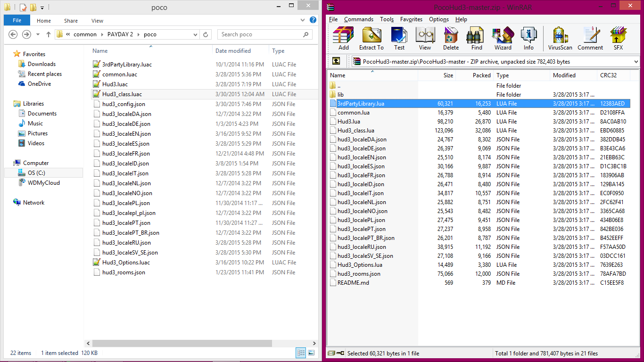Expand the Explorer ribbon chevron
644x362 pixels.
303,20
